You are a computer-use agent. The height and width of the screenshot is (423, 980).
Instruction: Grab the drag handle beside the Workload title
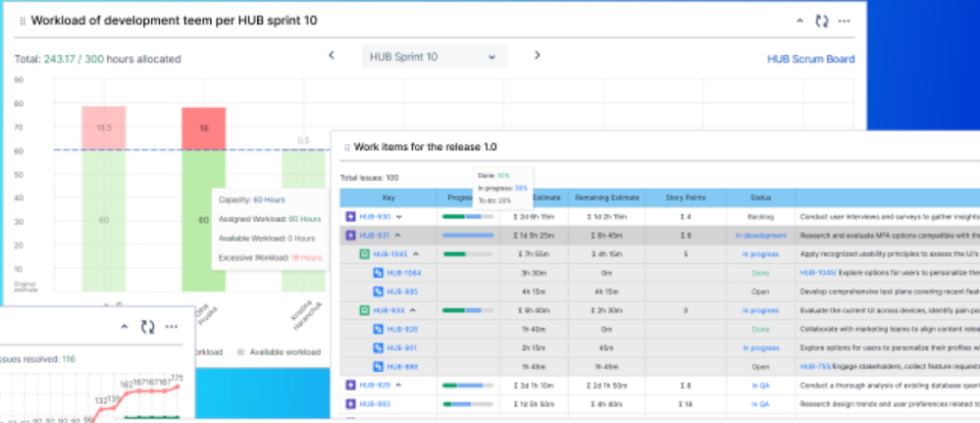[x=24, y=22]
